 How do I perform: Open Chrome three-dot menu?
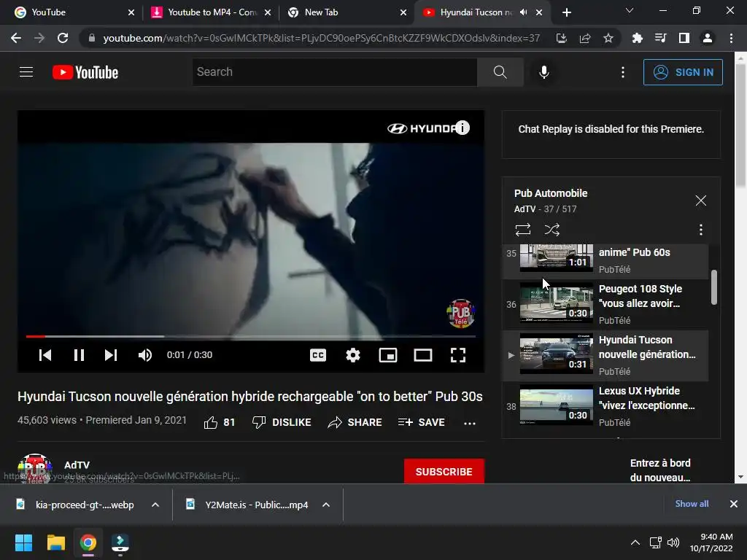click(x=731, y=38)
